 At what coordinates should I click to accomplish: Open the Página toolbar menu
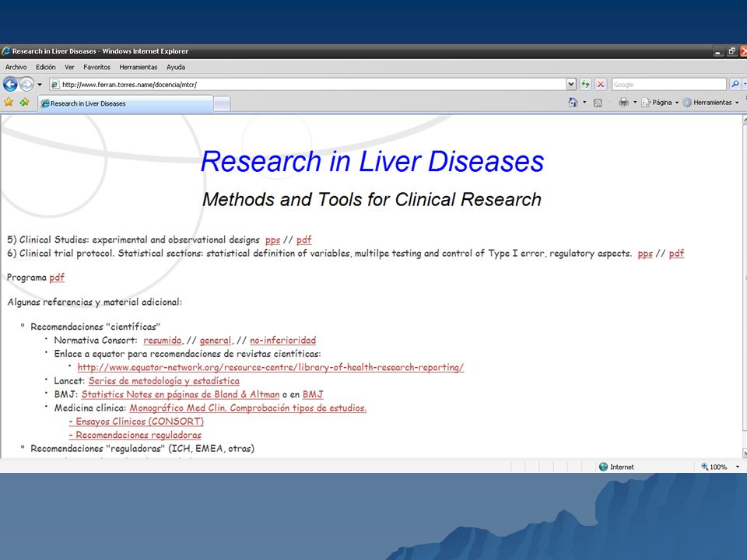point(661,103)
